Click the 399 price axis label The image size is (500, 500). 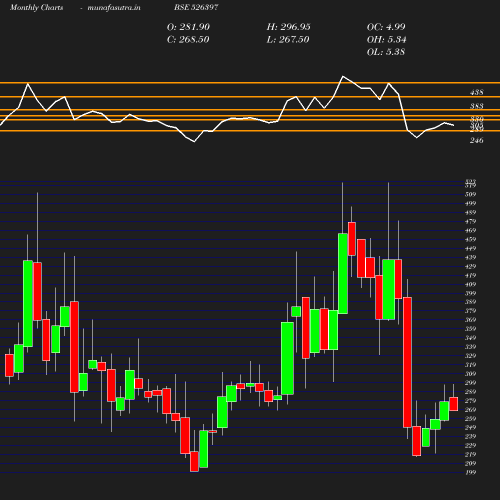[471, 293]
